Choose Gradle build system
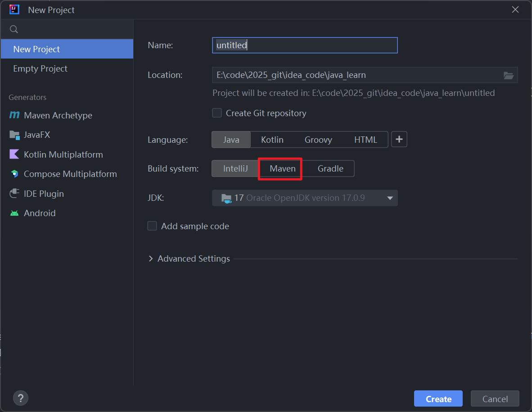 pos(330,169)
